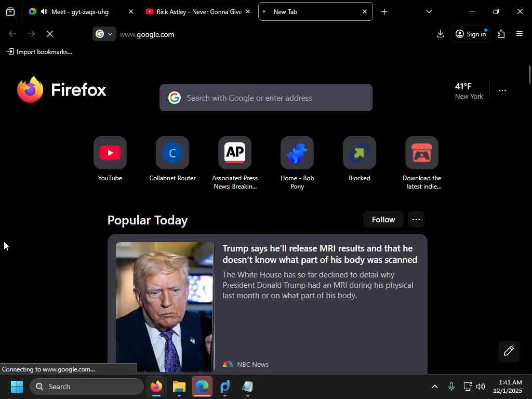Go forward one page
Screen dimensions: 532x399
pyautogui.click(x=31, y=34)
